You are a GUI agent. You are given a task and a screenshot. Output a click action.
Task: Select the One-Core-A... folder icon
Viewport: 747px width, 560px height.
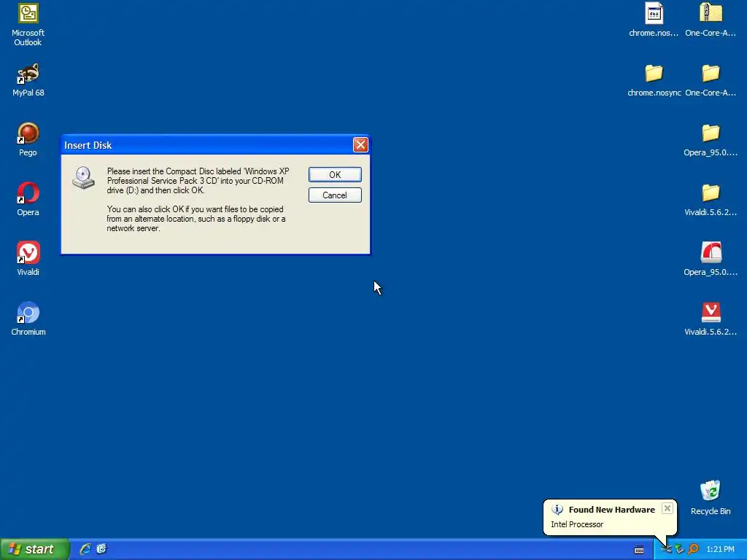tap(711, 80)
